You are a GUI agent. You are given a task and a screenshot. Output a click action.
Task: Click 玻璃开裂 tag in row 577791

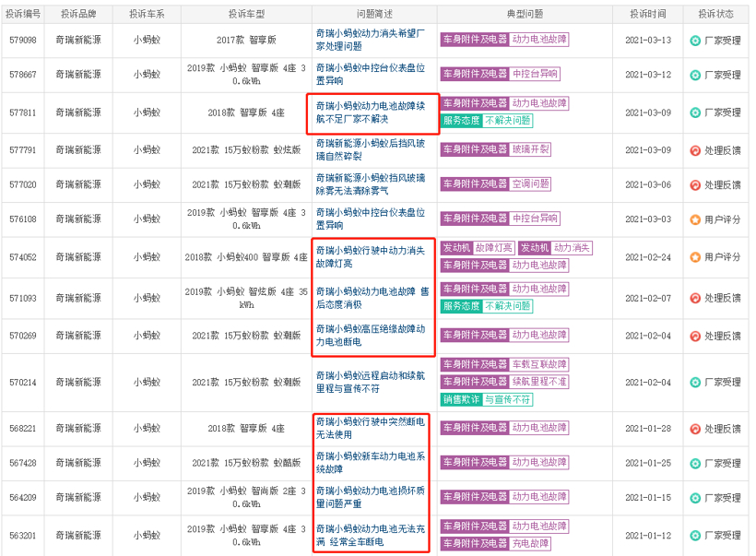pos(530,149)
